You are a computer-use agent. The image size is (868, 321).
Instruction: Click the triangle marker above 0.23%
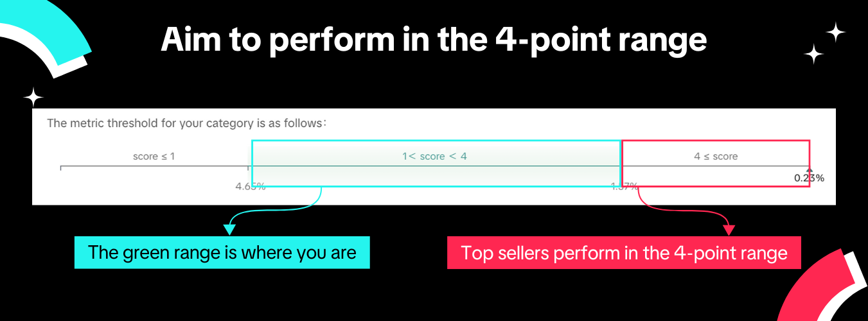click(809, 170)
